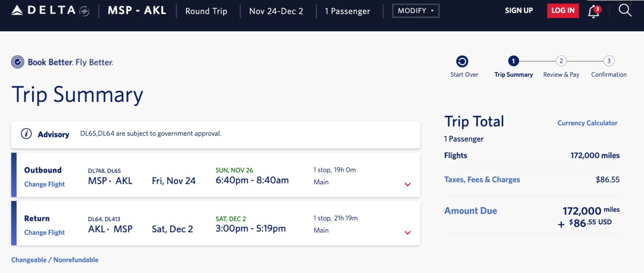Open the search magnifier icon

[x=625, y=10]
